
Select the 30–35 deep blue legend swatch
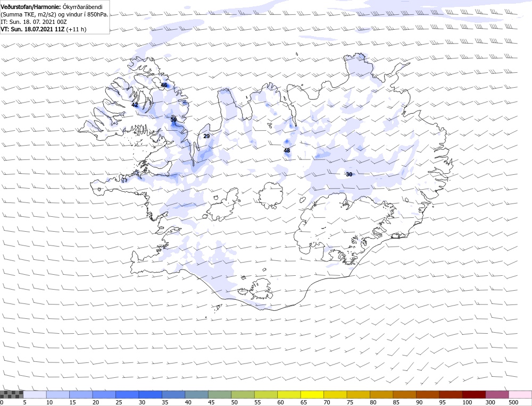pyautogui.click(x=151, y=394)
